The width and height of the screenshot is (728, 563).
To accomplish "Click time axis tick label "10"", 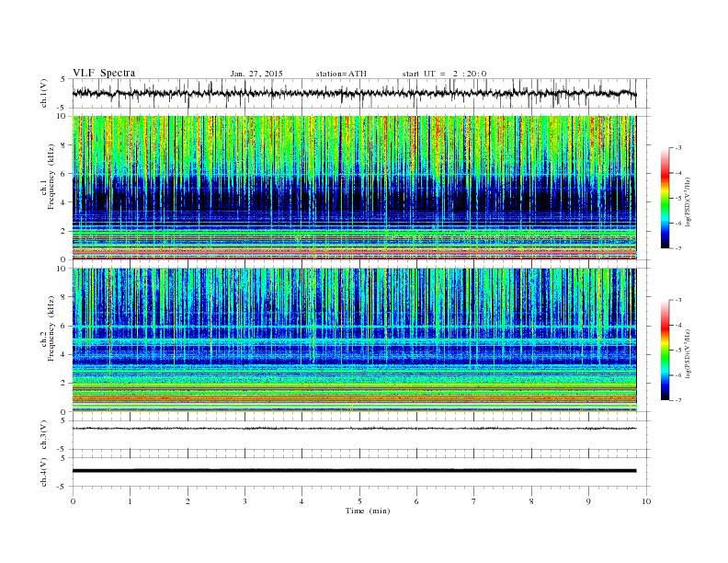I will 646,501.
